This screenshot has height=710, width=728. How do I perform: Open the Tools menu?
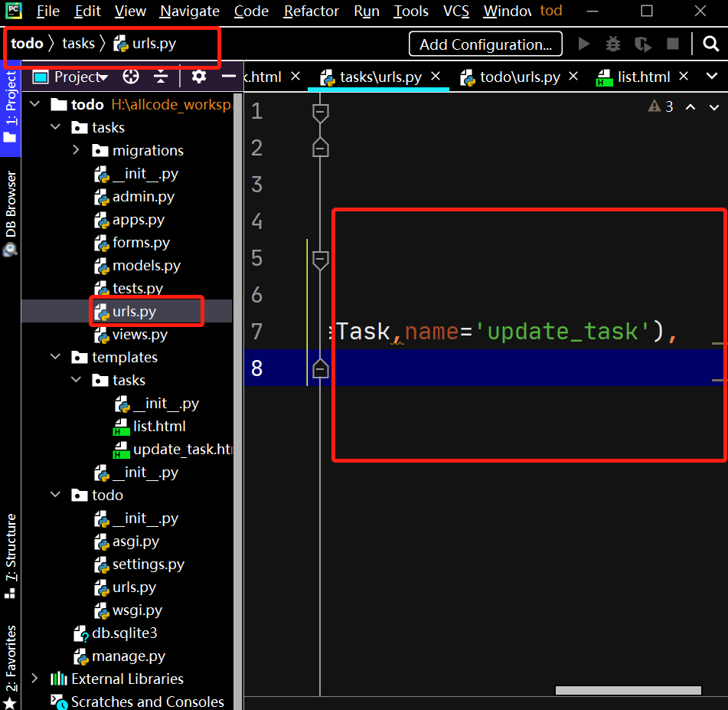click(x=411, y=11)
